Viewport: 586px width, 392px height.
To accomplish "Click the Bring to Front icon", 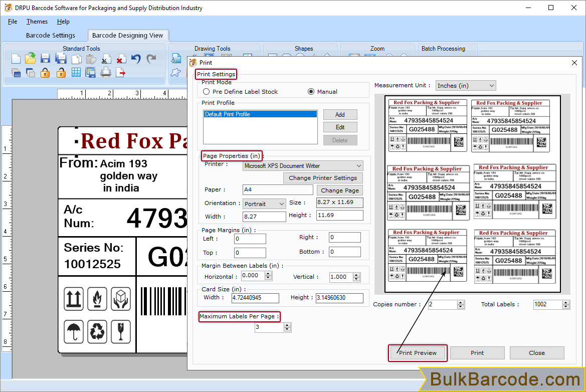I will pos(16,73).
